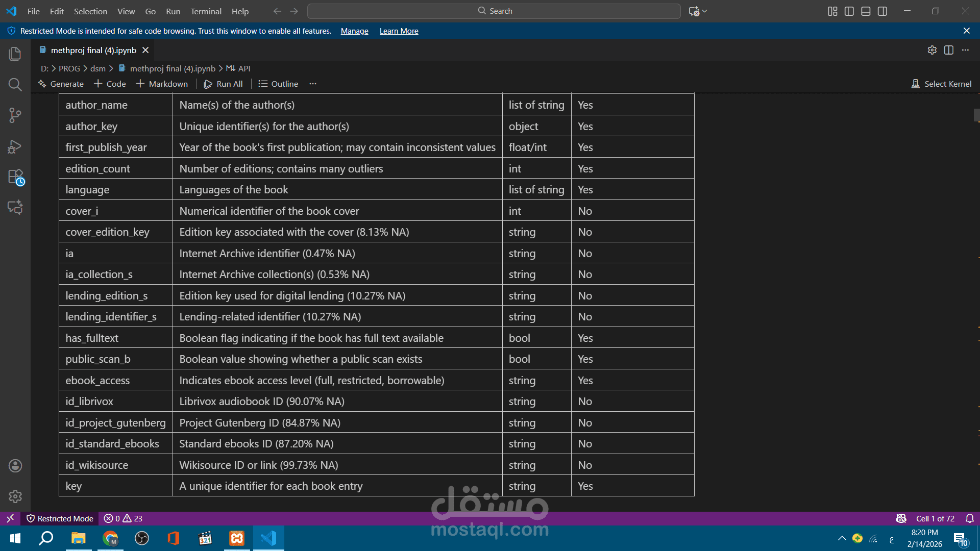The height and width of the screenshot is (551, 980).
Task: Open the Extensions view
Action: (15, 177)
